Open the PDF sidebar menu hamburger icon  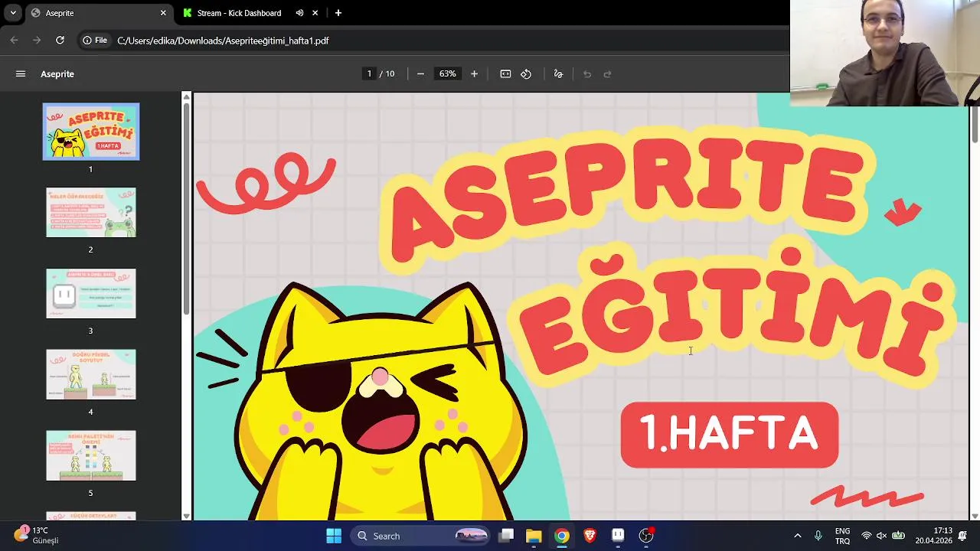pyautogui.click(x=21, y=74)
